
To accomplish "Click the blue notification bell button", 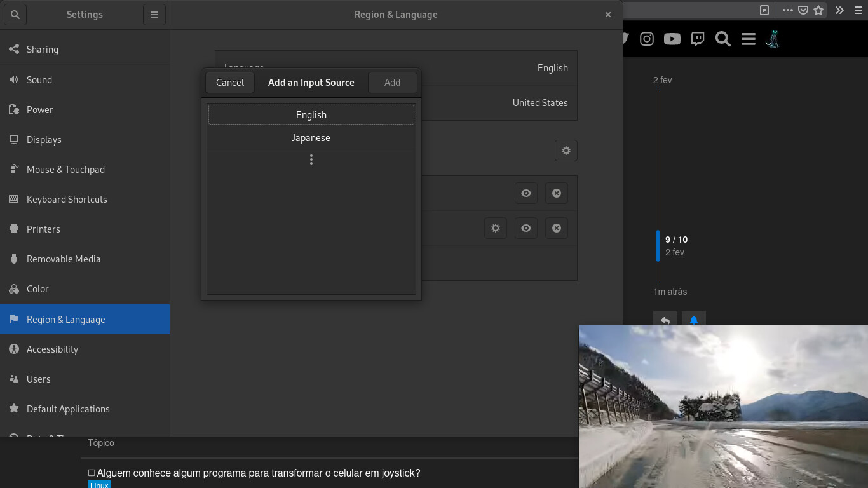I will click(693, 320).
